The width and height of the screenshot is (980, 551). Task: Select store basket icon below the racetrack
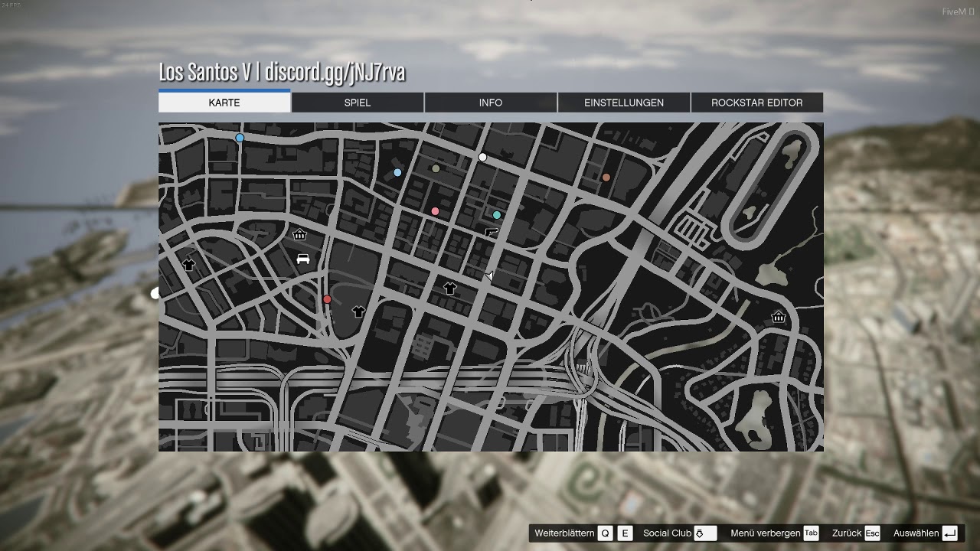(x=779, y=317)
